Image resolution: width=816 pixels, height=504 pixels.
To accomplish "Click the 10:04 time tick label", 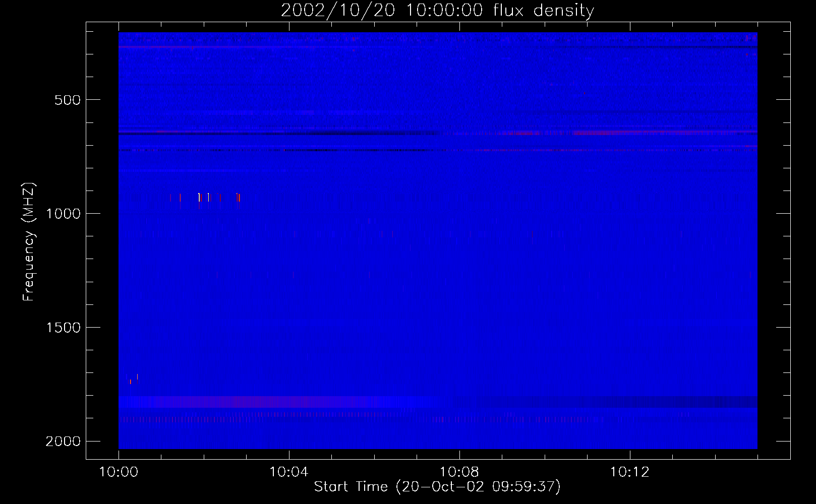I will coord(289,472).
